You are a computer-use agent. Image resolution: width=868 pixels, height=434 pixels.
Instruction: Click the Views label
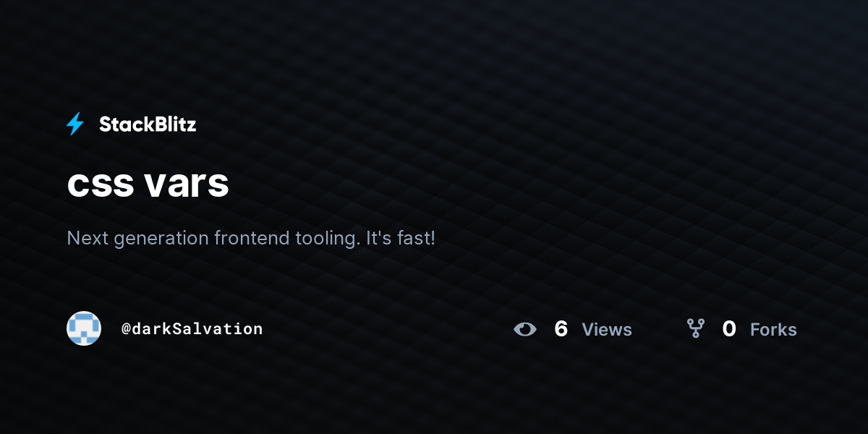[607, 330]
